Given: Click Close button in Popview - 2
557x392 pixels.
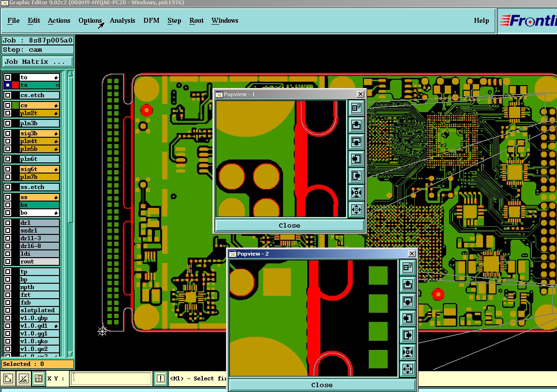Looking at the screenshot, I should click(x=322, y=385).
